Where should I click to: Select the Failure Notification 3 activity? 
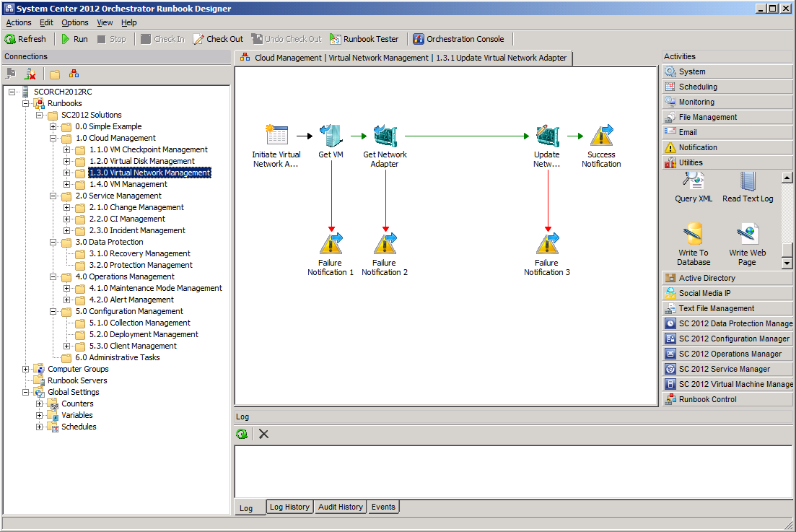(547, 255)
